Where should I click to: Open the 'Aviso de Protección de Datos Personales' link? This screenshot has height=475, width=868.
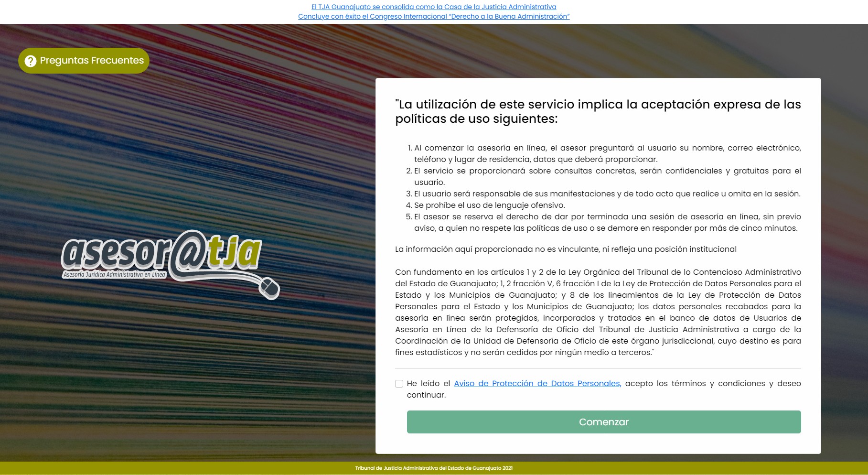537,384
